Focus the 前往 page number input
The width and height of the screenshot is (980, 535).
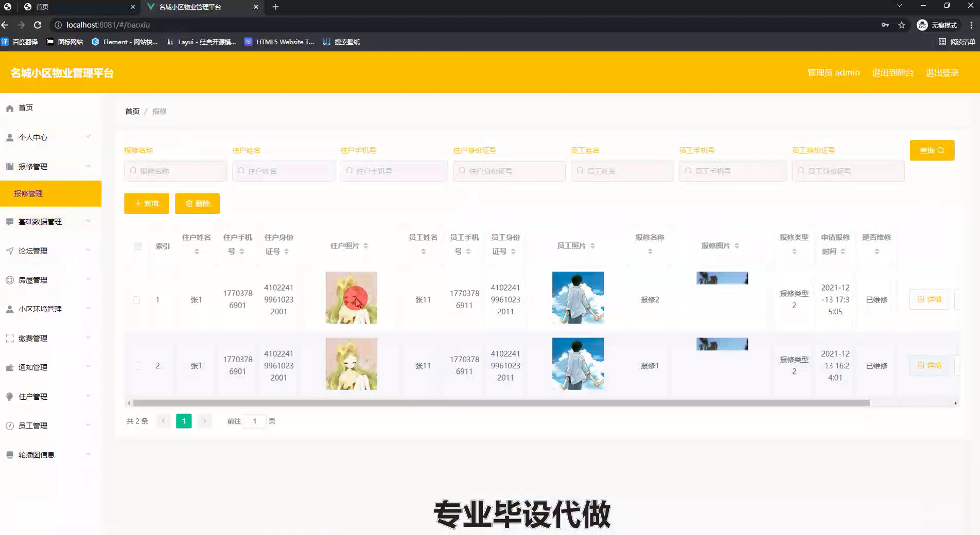click(x=254, y=421)
